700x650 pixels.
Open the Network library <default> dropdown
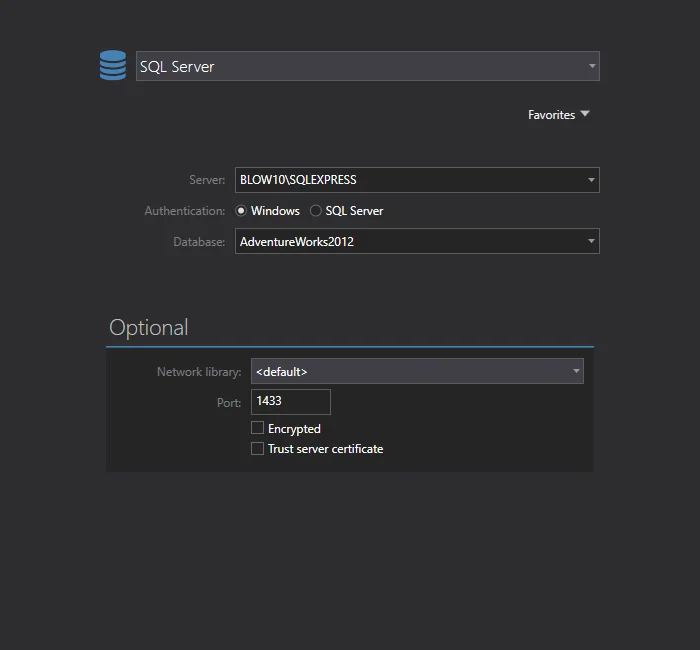coord(410,371)
